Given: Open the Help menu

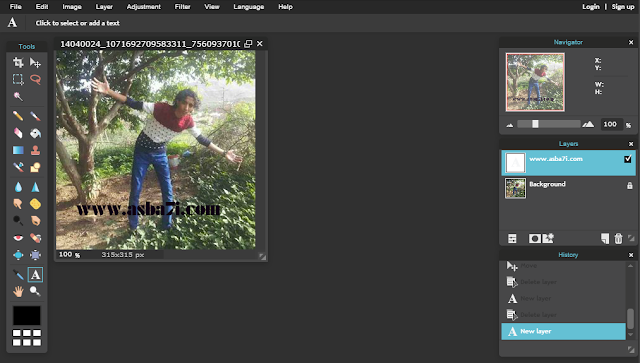Looking at the screenshot, I should click(x=285, y=7).
